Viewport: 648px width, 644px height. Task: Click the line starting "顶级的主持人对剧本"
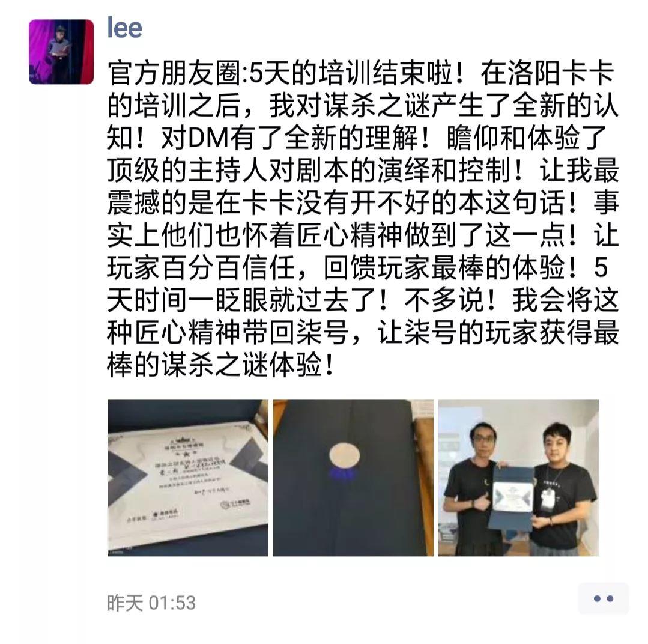click(363, 170)
